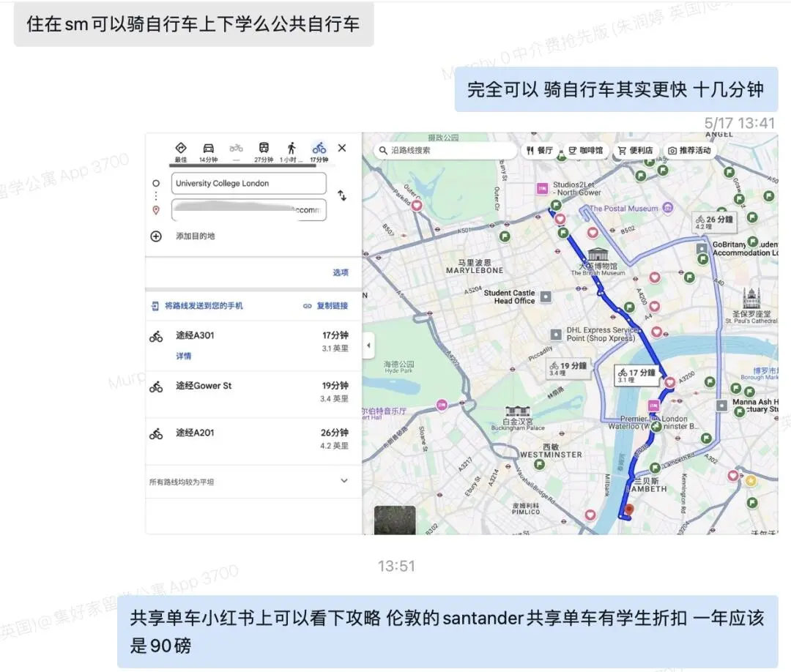The image size is (791, 672).
Task: Expand 所有路线均较为平坦 elevation info
Action: [x=253, y=482]
